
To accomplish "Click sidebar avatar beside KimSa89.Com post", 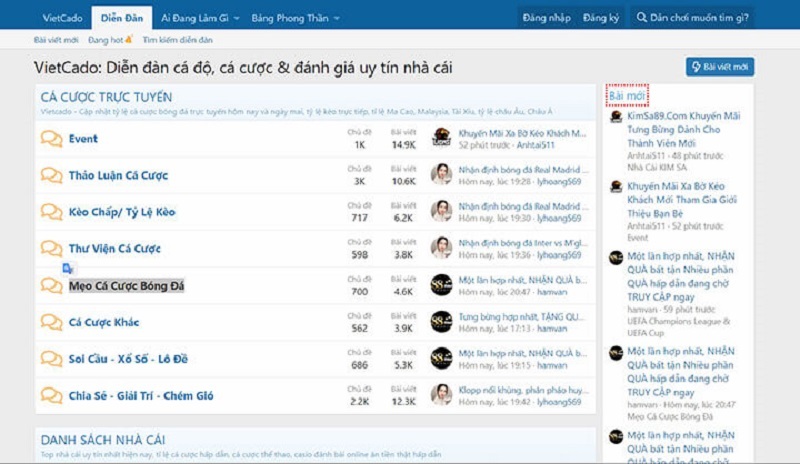I will (x=616, y=117).
